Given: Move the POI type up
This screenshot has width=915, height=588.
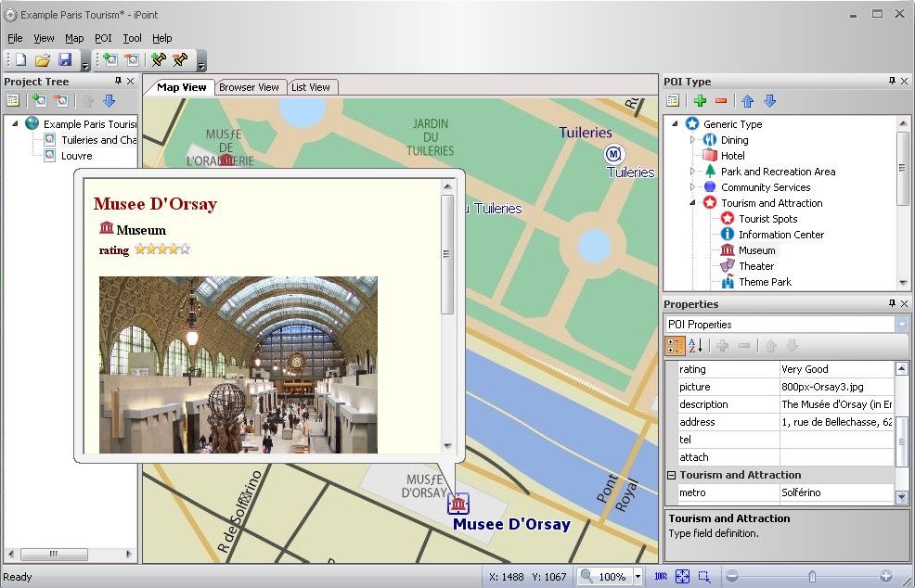Looking at the screenshot, I should [x=748, y=101].
